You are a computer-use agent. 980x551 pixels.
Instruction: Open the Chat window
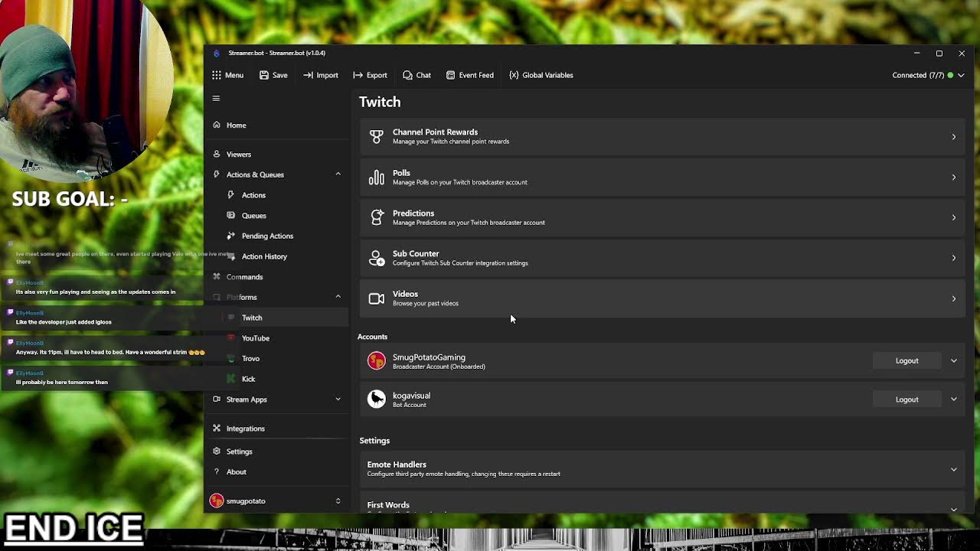click(416, 75)
